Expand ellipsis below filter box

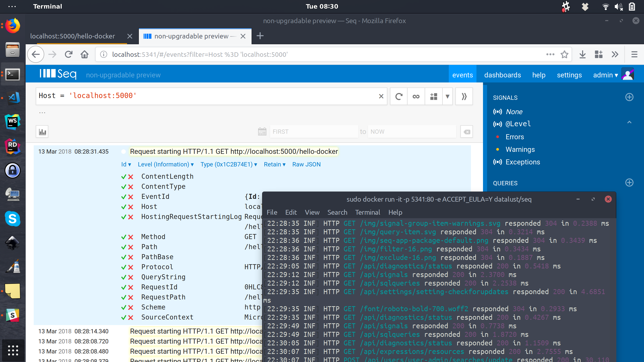click(x=42, y=112)
